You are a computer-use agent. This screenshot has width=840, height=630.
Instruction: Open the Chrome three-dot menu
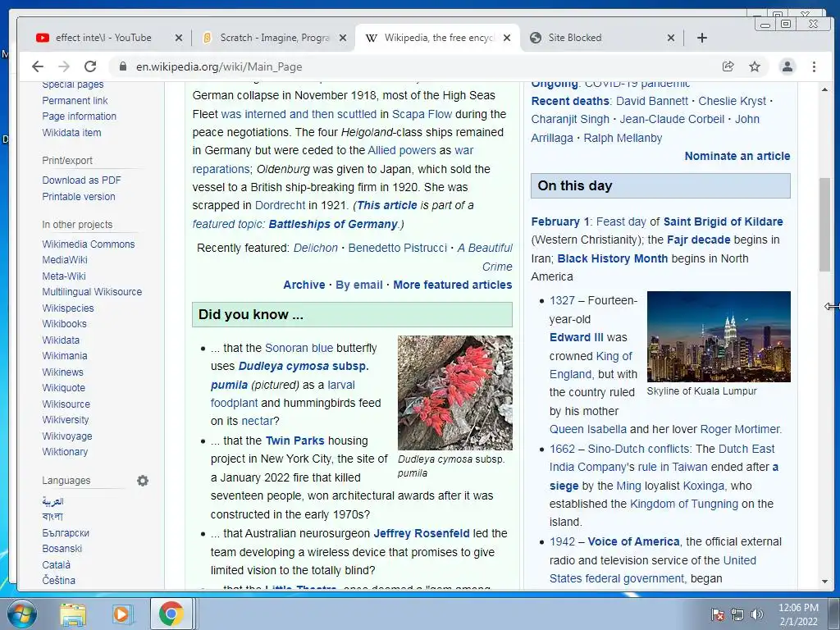coord(814,66)
